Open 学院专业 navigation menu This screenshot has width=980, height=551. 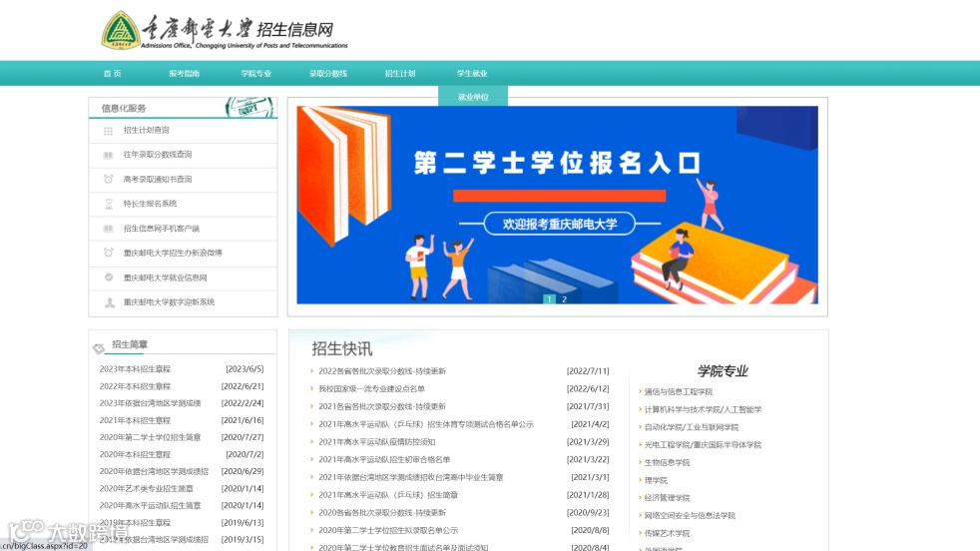(x=256, y=73)
